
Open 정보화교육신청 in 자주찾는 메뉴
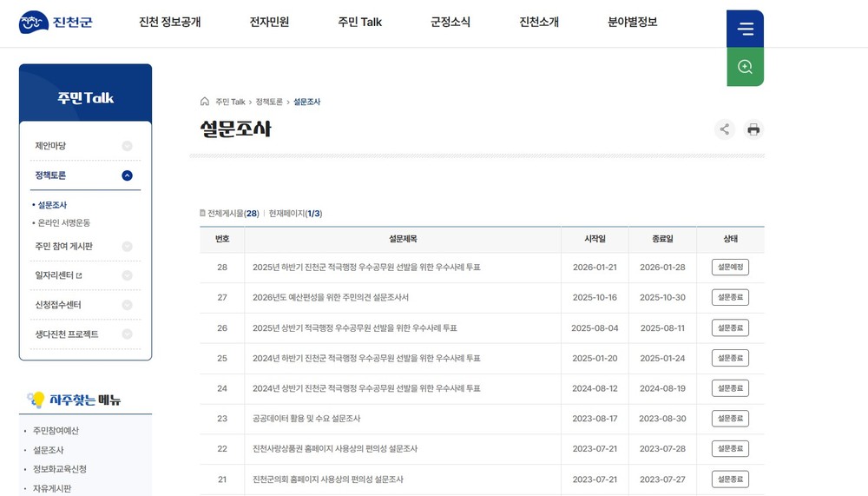[60, 469]
